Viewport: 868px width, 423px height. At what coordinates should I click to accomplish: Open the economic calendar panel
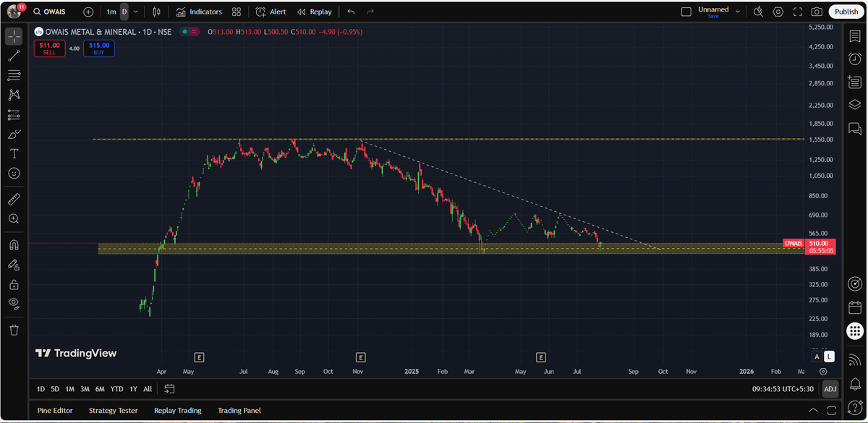click(854, 307)
